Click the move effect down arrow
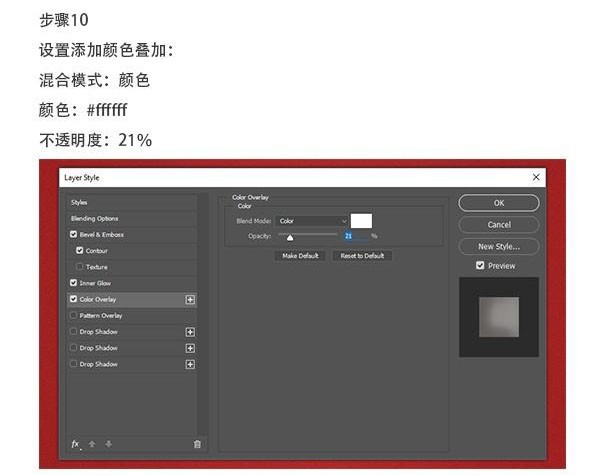The width and height of the screenshot is (600, 475). coord(108,443)
